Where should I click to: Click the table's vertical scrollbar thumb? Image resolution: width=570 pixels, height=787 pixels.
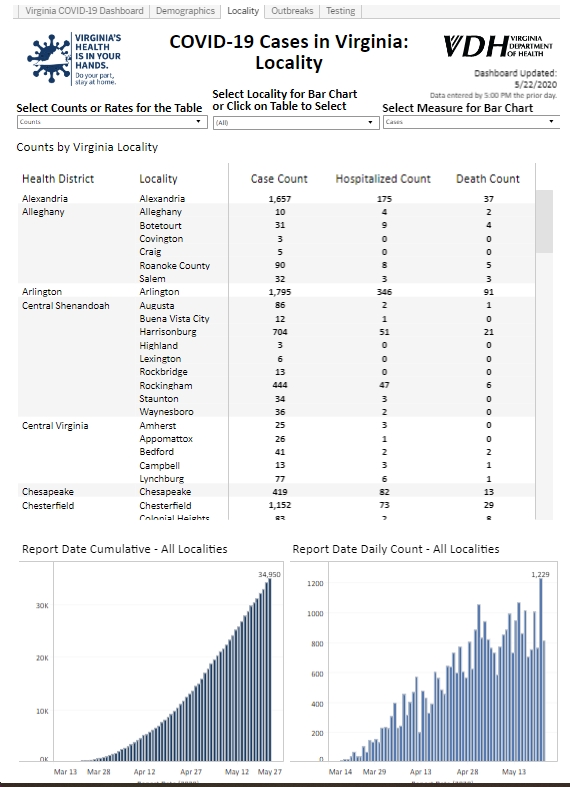pos(544,221)
